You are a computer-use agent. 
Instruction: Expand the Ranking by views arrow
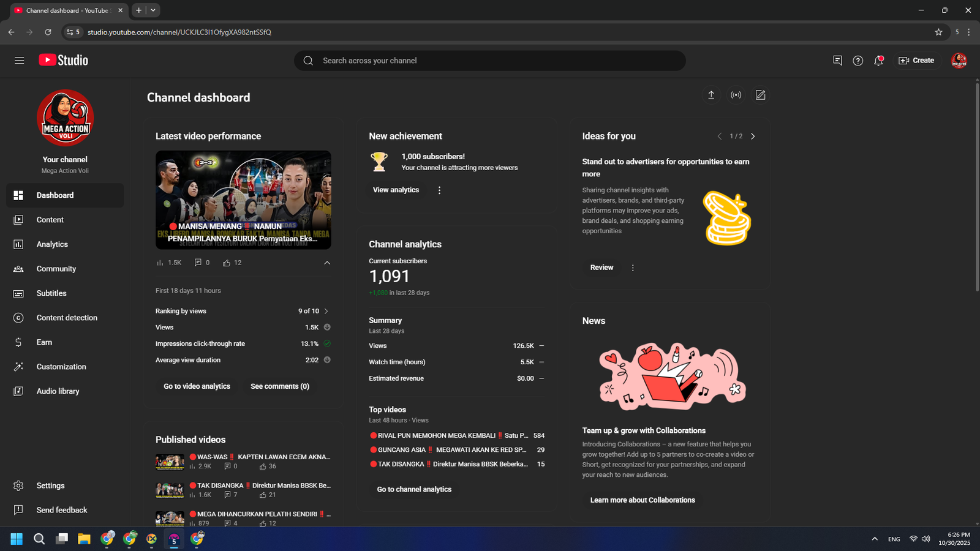(326, 311)
